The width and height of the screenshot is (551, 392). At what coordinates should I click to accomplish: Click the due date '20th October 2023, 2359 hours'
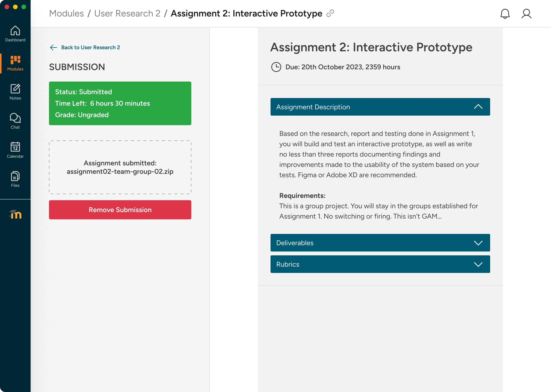coord(350,67)
